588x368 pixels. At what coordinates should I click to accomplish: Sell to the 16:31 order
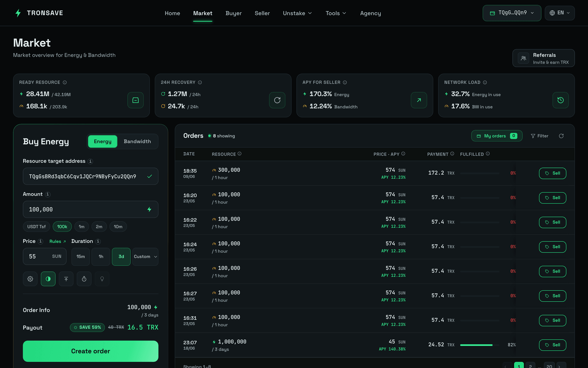click(552, 321)
